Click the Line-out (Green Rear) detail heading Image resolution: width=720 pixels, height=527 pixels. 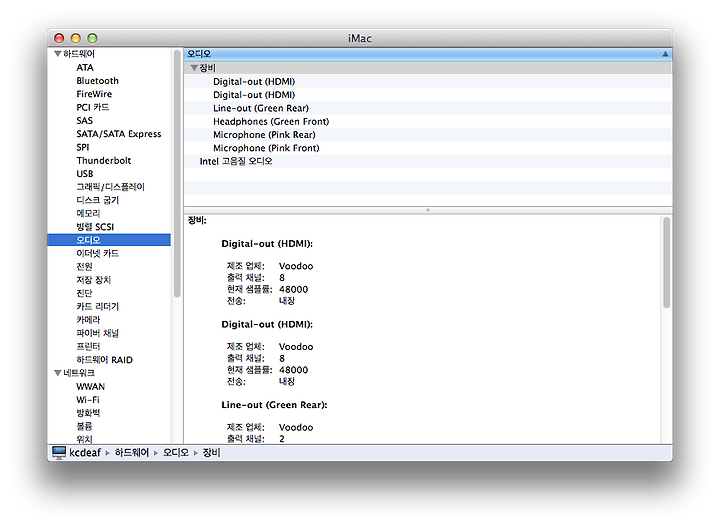point(274,405)
